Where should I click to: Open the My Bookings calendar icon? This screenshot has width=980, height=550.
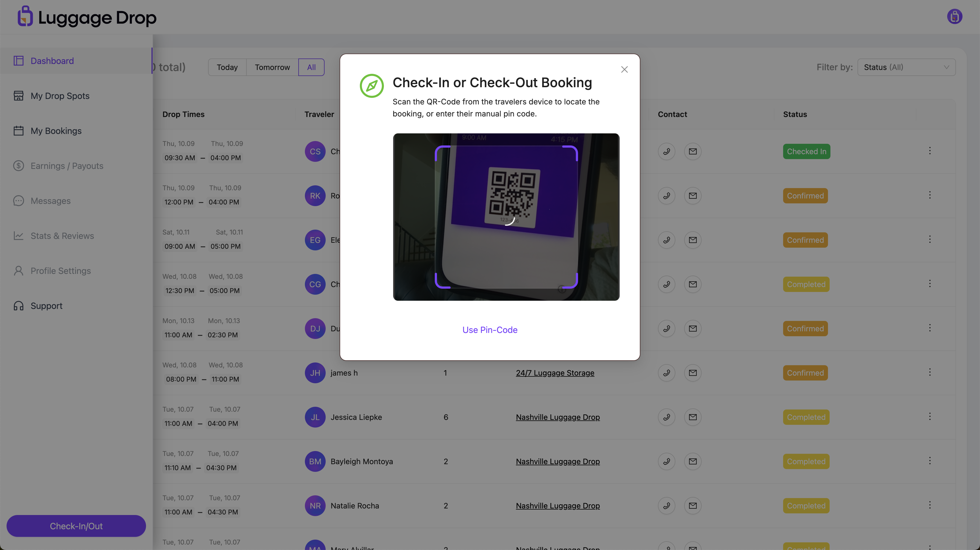point(18,131)
